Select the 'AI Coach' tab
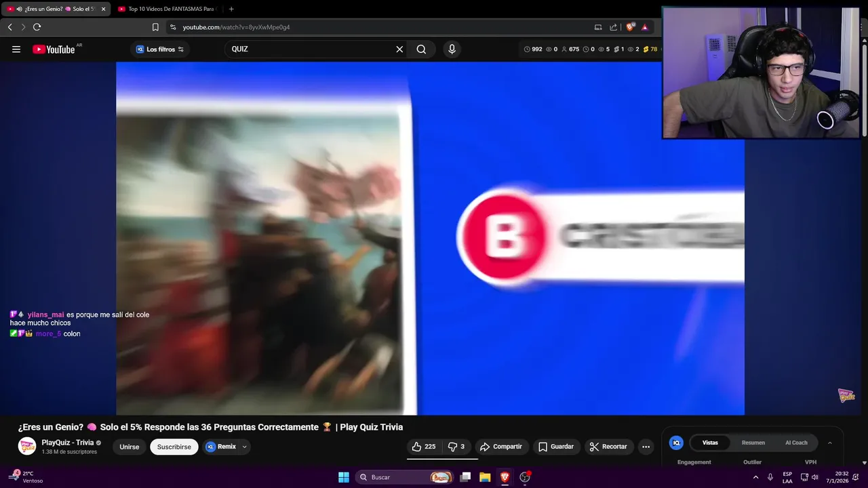The height and width of the screenshot is (488, 868). click(796, 443)
